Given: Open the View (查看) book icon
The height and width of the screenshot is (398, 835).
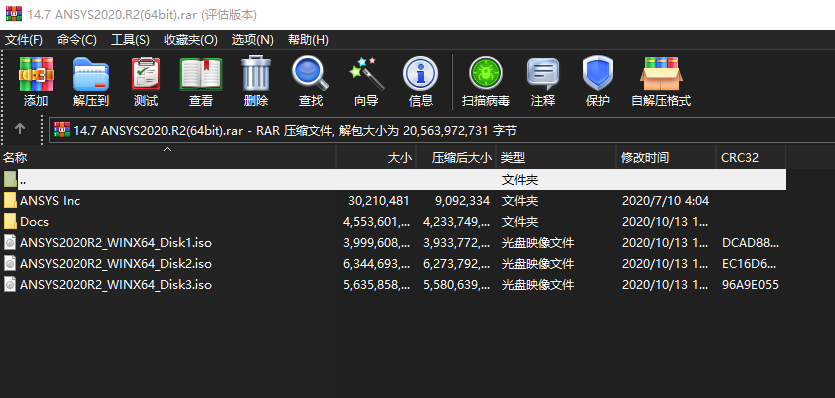Looking at the screenshot, I should 201,75.
